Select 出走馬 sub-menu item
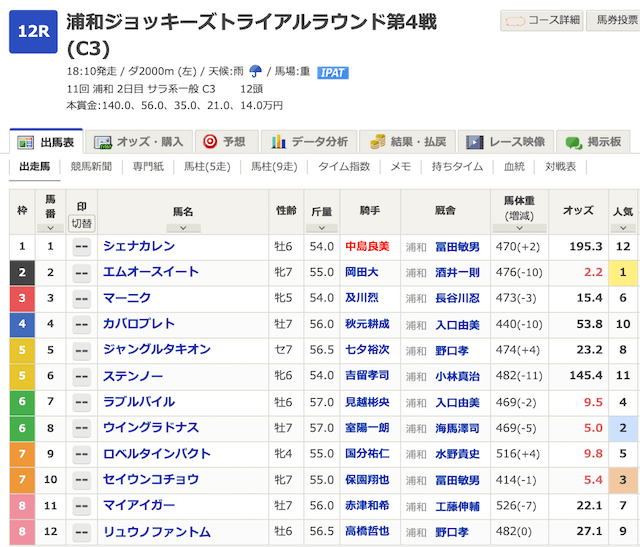The image size is (640, 547). point(35,167)
